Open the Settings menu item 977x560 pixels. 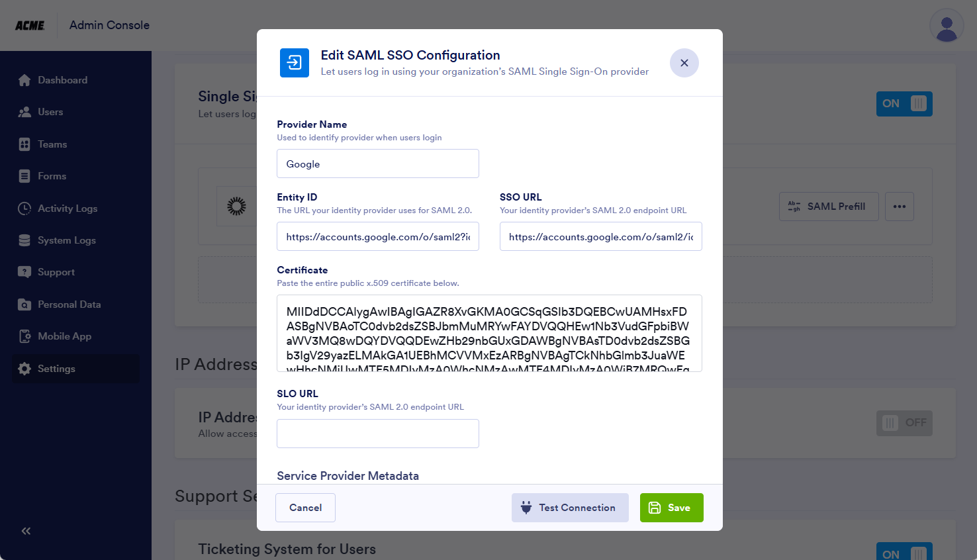56,369
